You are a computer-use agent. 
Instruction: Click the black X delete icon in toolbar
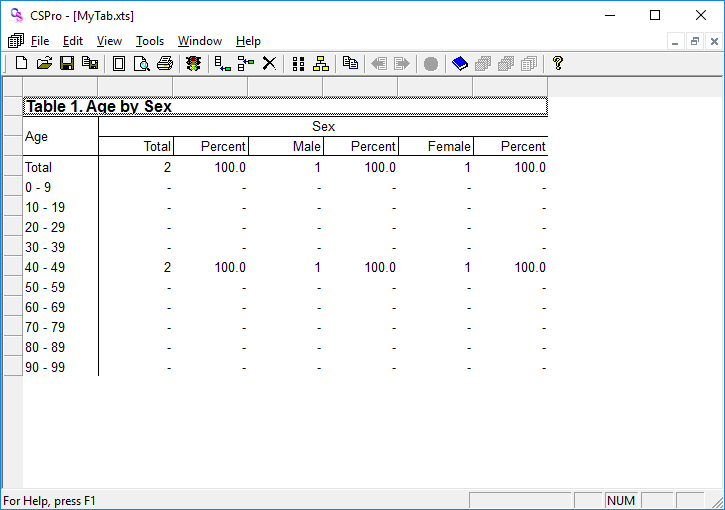[x=269, y=63]
